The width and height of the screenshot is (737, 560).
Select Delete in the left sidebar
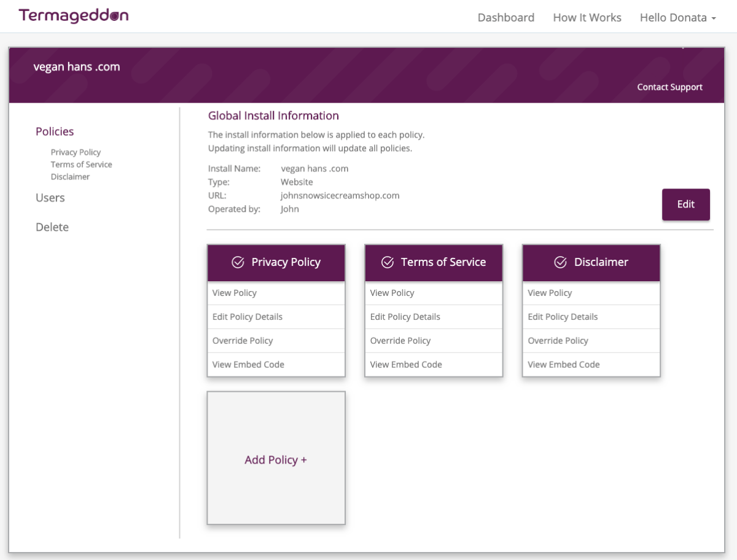point(52,227)
